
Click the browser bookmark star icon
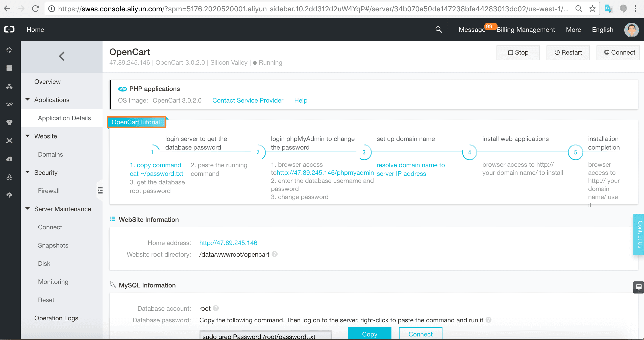tap(592, 9)
